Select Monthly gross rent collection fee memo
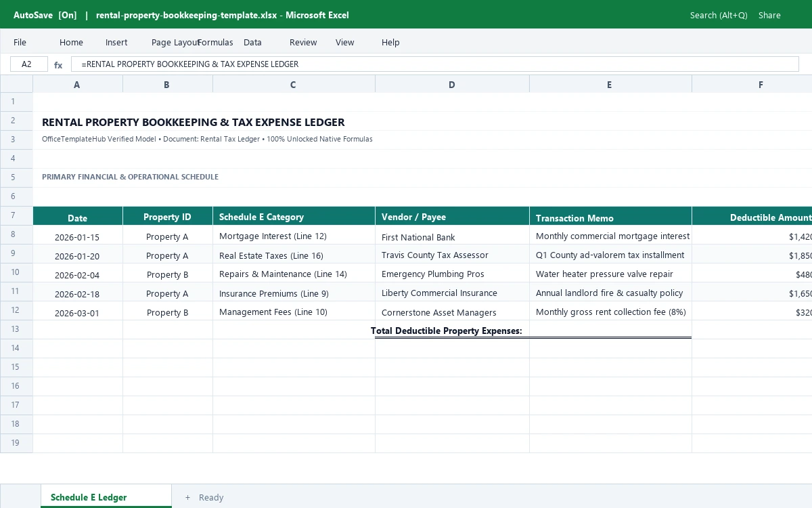This screenshot has width=812, height=508. (x=610, y=312)
